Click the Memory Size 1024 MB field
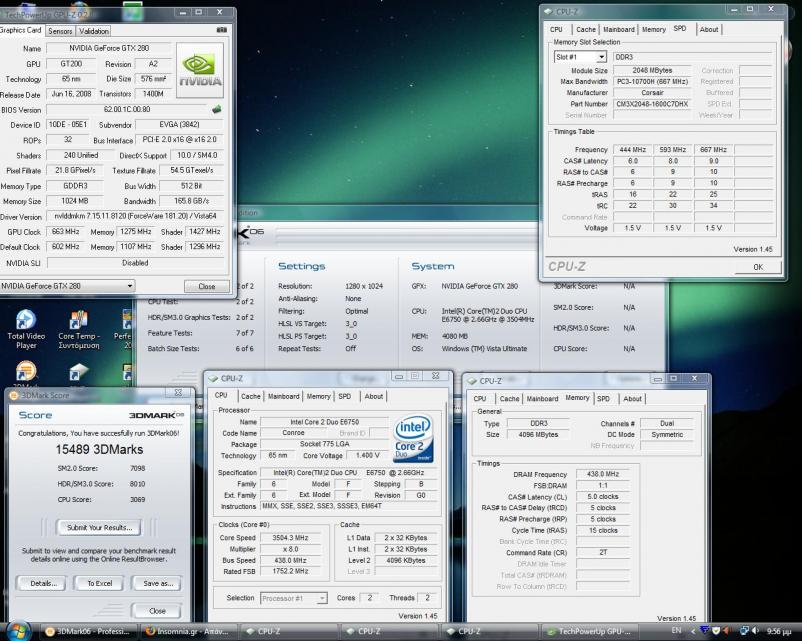This screenshot has height=641, width=802. tap(75, 201)
